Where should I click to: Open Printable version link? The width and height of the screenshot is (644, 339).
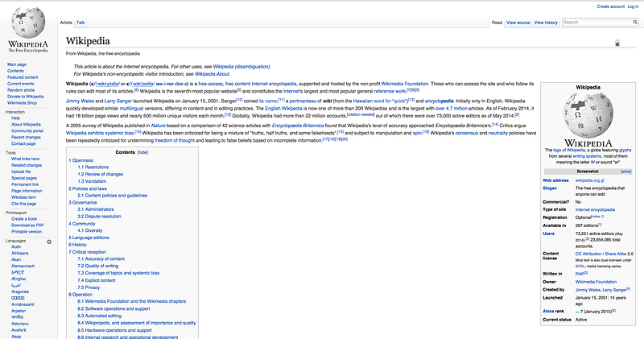click(27, 232)
